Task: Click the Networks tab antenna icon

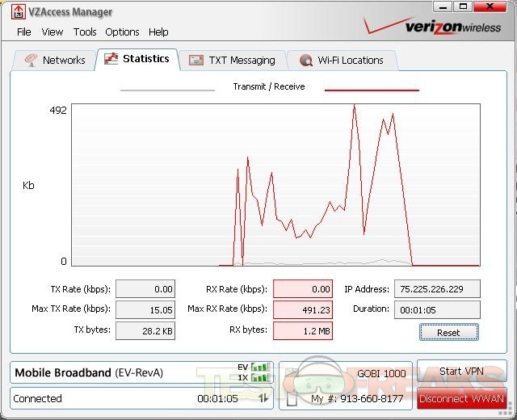Action: point(32,61)
